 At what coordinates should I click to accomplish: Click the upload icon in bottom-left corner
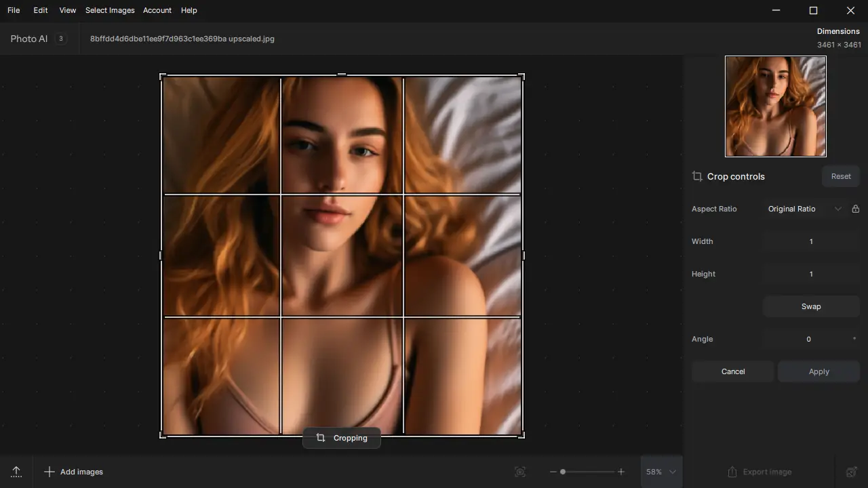click(16, 472)
